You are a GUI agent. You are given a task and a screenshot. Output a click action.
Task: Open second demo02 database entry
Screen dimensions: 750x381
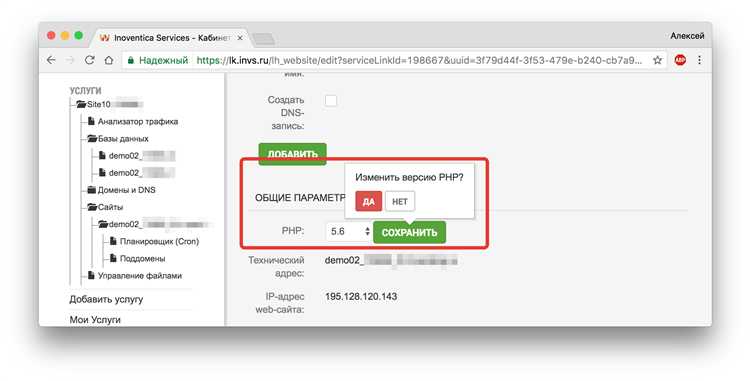[x=142, y=173]
